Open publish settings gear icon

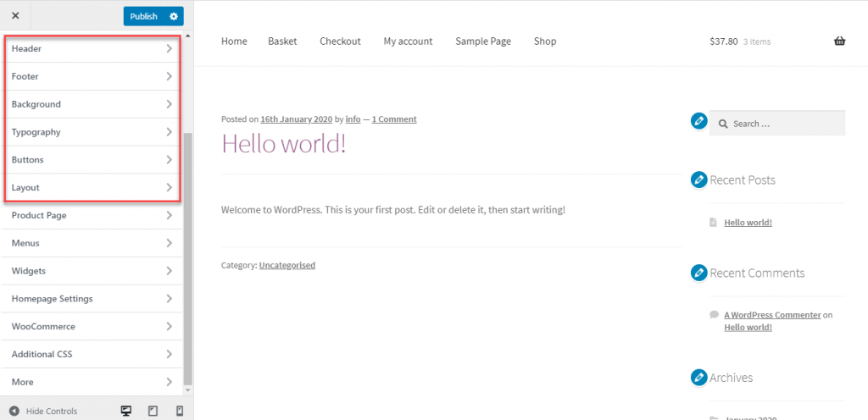[x=174, y=17]
